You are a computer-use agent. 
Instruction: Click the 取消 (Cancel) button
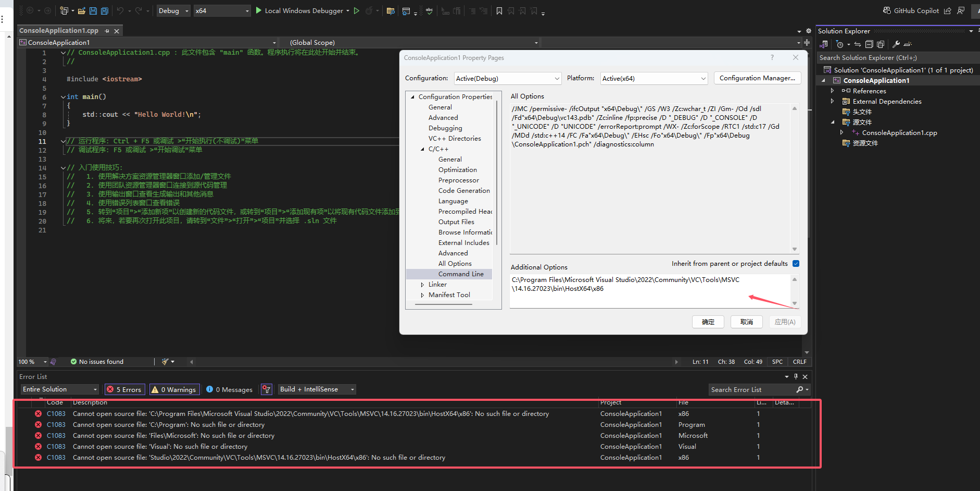tap(747, 322)
